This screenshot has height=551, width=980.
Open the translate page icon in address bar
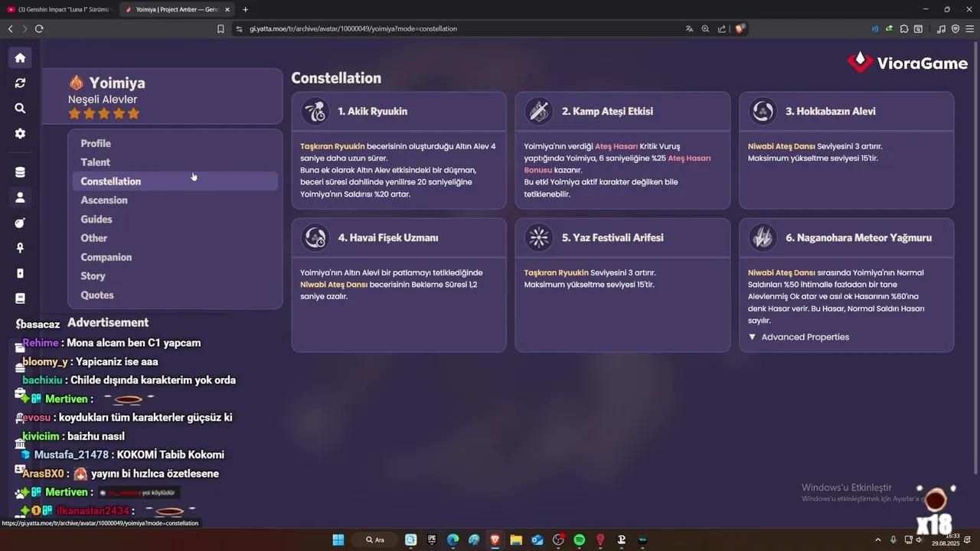[x=689, y=28]
